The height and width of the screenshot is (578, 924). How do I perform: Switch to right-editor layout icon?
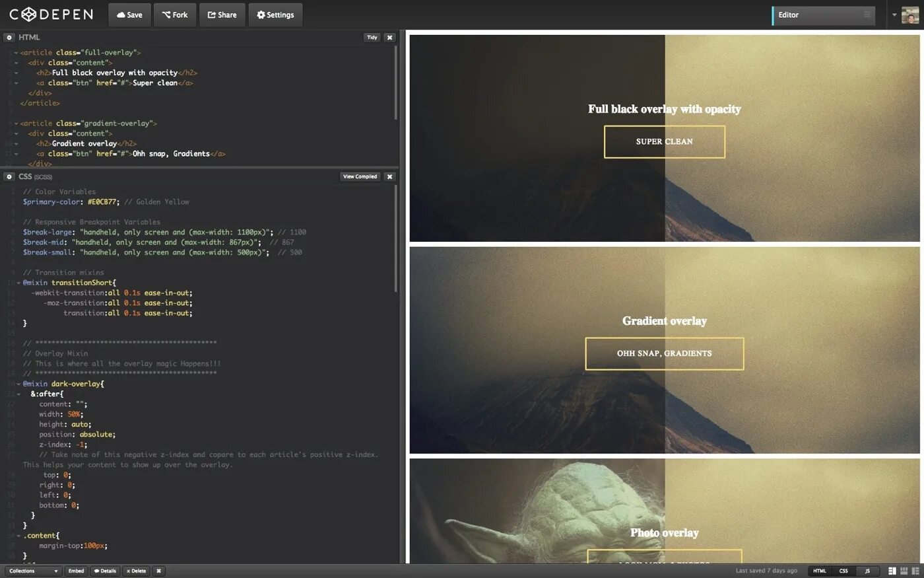(x=915, y=571)
